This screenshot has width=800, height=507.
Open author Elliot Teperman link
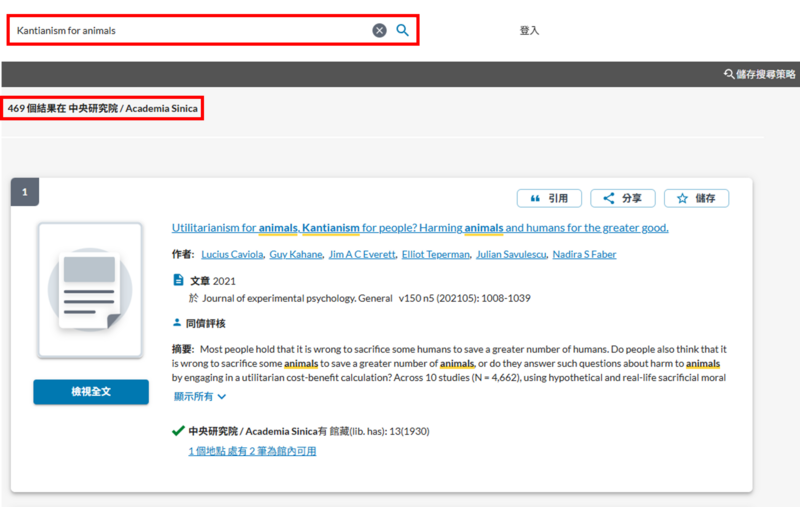pos(435,255)
